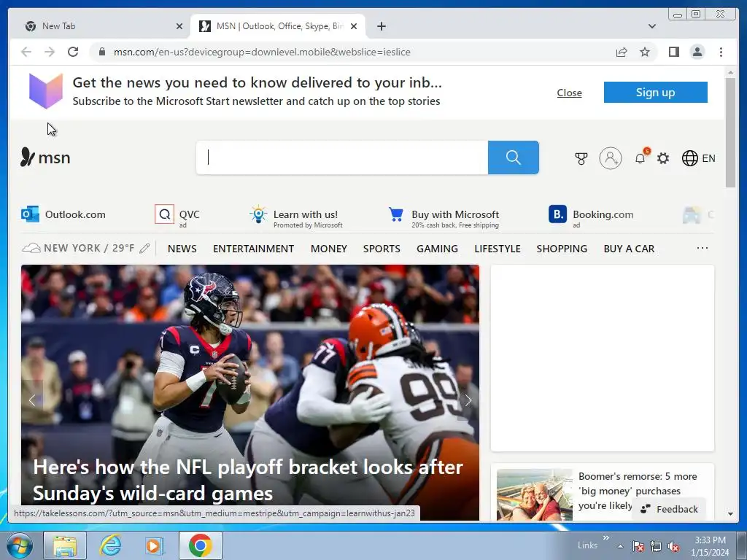Open muted volume tray icon
The image size is (747, 560).
673,547
